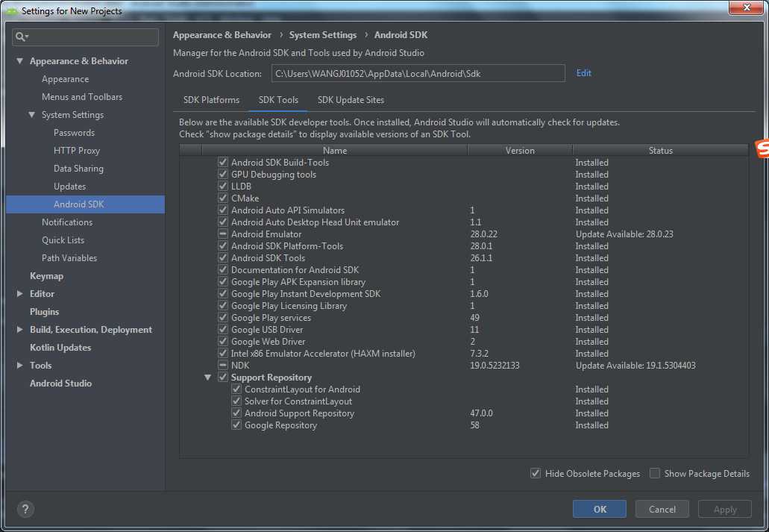Expand Build, Execution, Deployment node
Viewport: 769px width, 532px height.
click(x=19, y=329)
